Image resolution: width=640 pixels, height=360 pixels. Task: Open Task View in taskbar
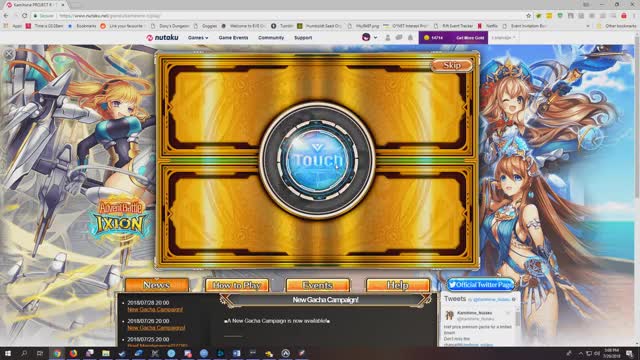coord(40,353)
